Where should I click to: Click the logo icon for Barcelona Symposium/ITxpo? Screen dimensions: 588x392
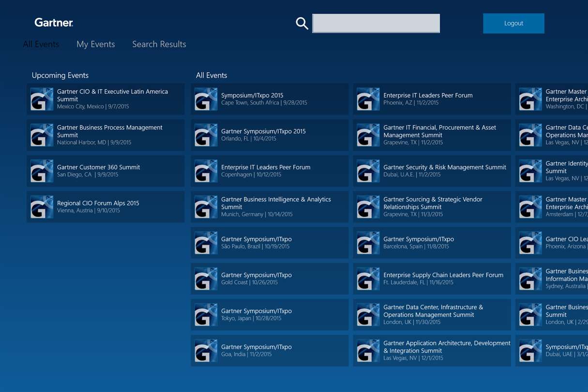click(368, 243)
